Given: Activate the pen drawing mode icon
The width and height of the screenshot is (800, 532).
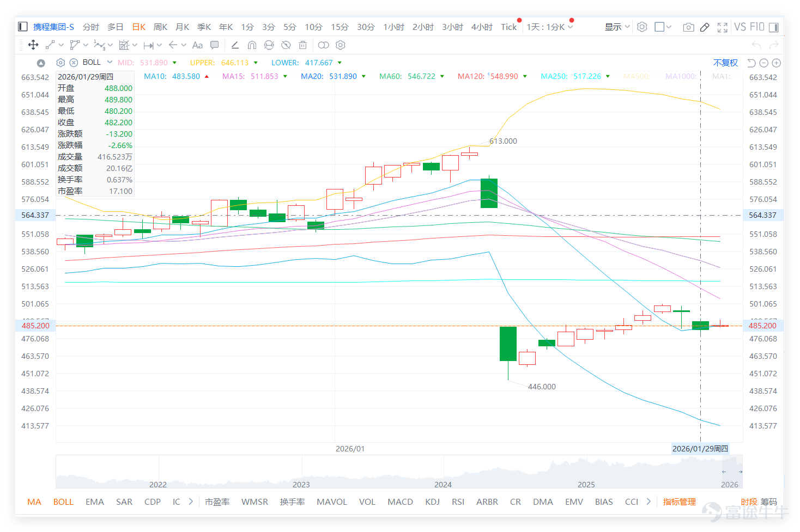Looking at the screenshot, I should (705, 27).
